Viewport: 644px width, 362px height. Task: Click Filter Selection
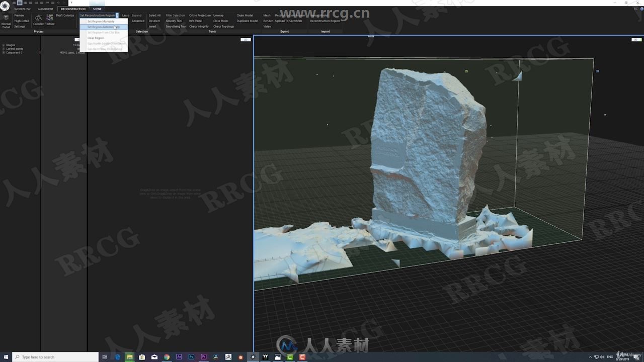[x=175, y=16]
